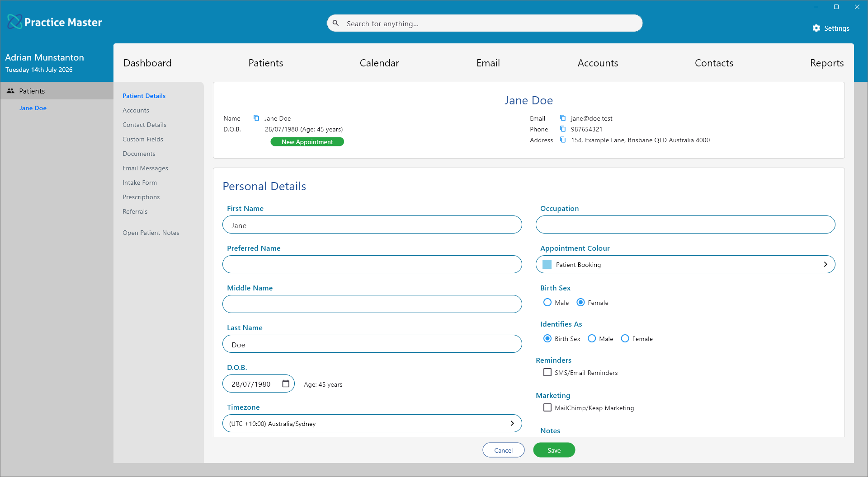Click into the Middle Name field
This screenshot has height=477, width=868.
[372, 304]
